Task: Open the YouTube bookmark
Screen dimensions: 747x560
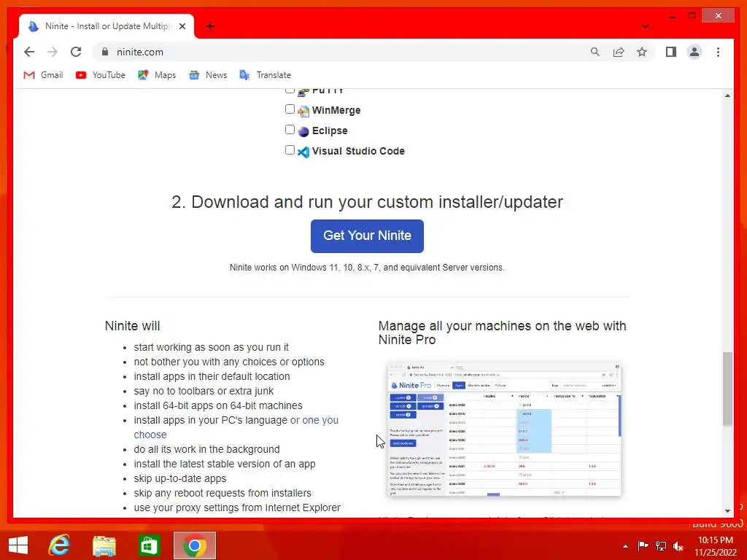Action: point(101,75)
